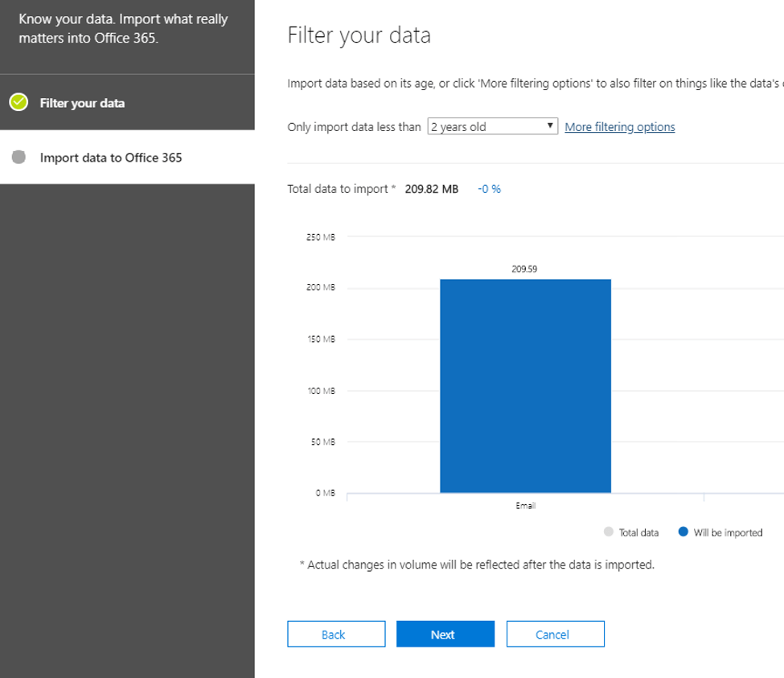Click the green checkmark beside Filter your data
The image size is (784, 678).
point(18,103)
